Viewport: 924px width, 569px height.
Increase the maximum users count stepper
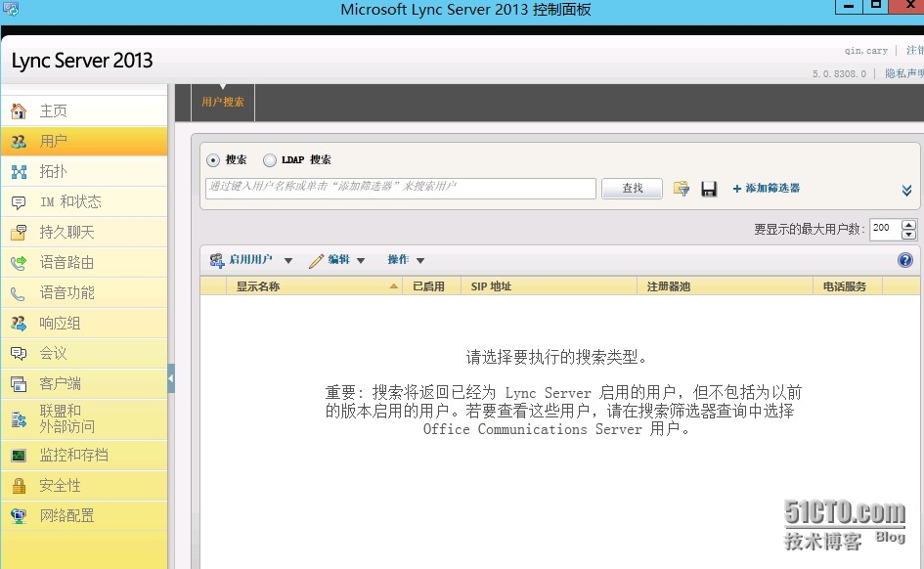(908, 225)
